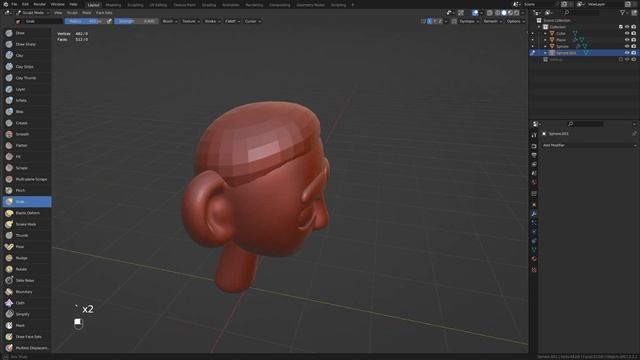The width and height of the screenshot is (640, 360).
Task: Open the Tool properties tab
Action: pyautogui.click(x=534, y=135)
